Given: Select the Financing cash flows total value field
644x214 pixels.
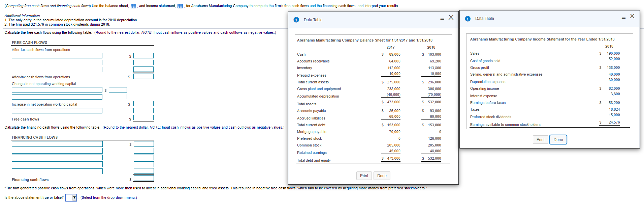Looking at the screenshot, I should coord(144,178).
